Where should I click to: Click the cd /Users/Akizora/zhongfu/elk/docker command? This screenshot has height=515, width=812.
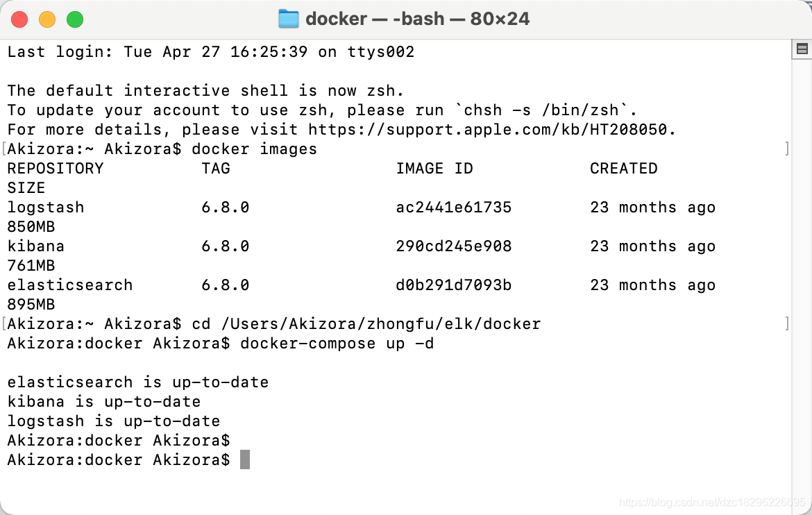click(366, 324)
